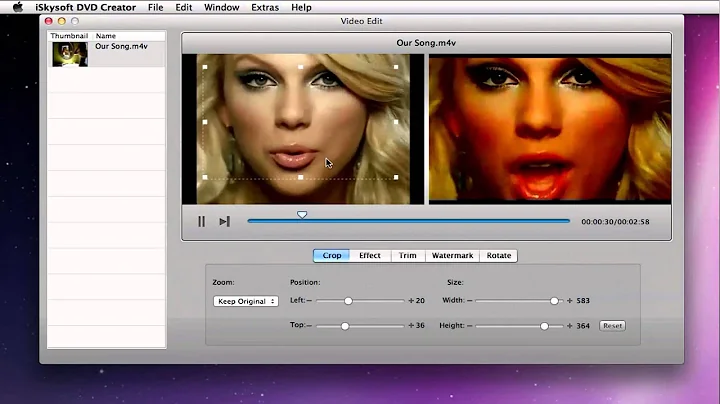
Task: Click the Height value 364
Action: click(583, 325)
